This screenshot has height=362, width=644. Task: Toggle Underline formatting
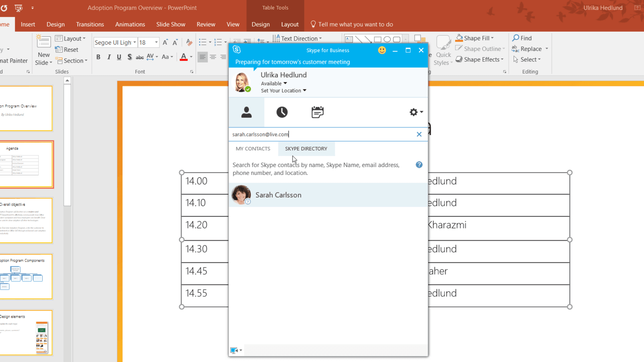(119, 57)
